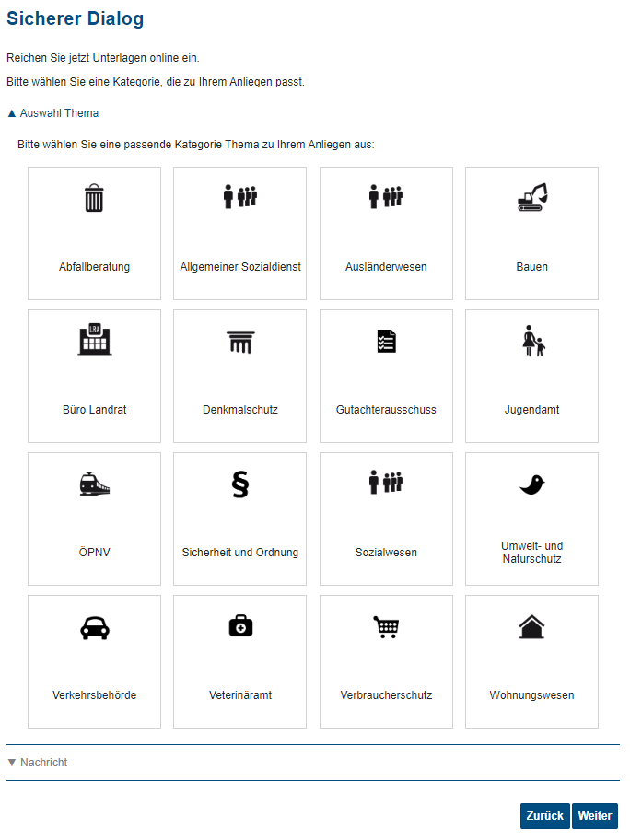Click the Weiter button
Screen dimensions: 630x840
[x=595, y=816]
